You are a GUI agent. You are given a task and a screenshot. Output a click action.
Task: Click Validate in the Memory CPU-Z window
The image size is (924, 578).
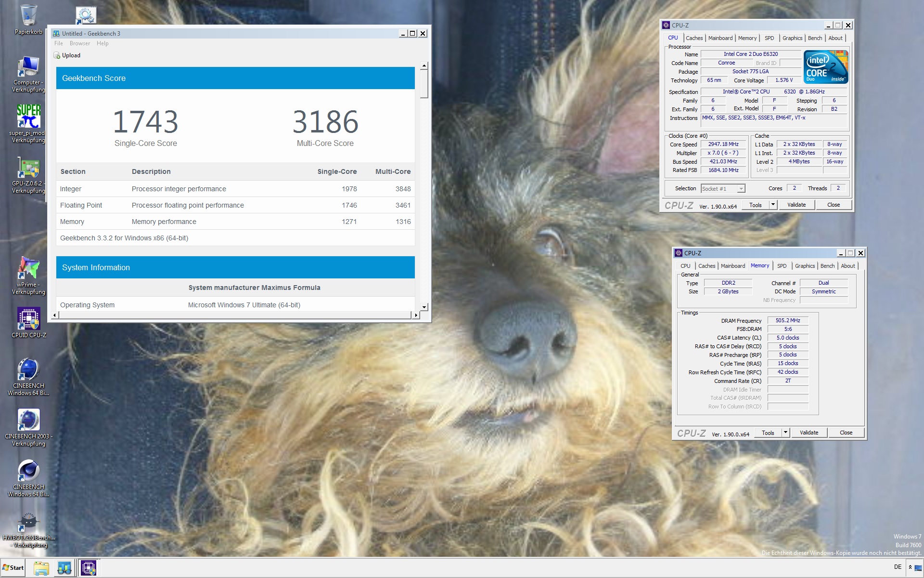click(x=809, y=433)
